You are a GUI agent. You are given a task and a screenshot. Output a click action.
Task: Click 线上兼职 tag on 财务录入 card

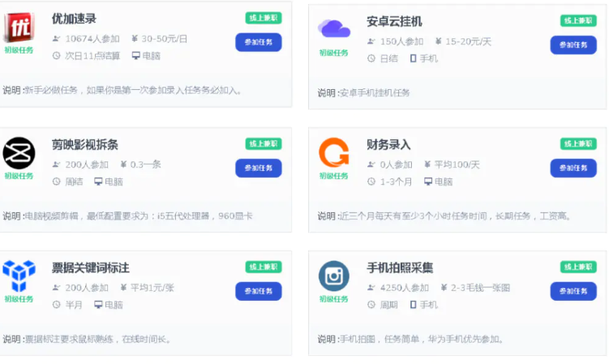tap(578, 143)
